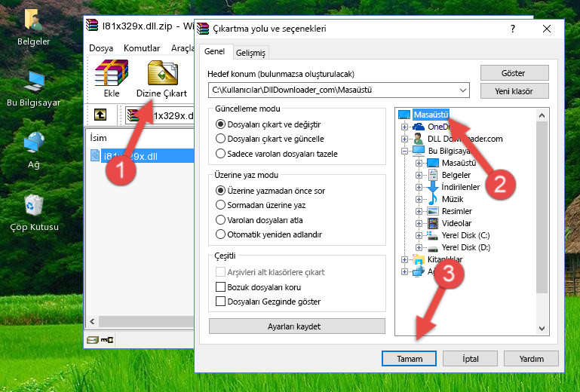Switch to the Gelişmiş tab
Screen dimensions: 580x392
(251, 53)
